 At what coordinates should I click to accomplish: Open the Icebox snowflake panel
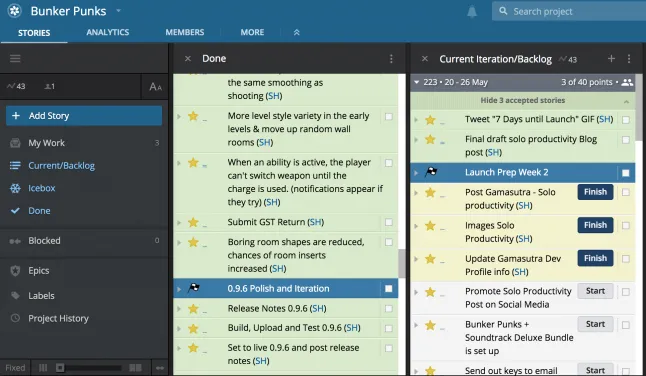[x=42, y=188]
